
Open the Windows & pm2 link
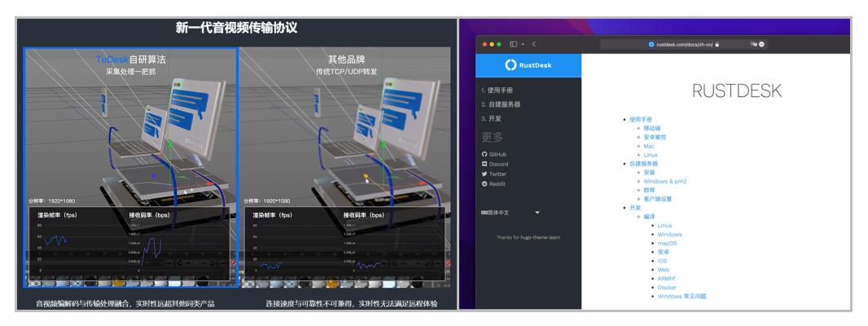click(x=664, y=181)
